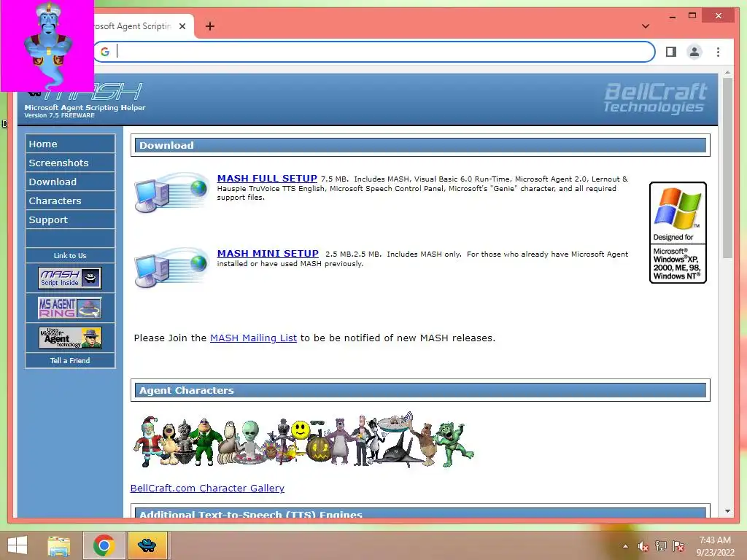Screen dimensions: 747x560
Task: Show hidden system tray icons
Action: [x=625, y=546]
